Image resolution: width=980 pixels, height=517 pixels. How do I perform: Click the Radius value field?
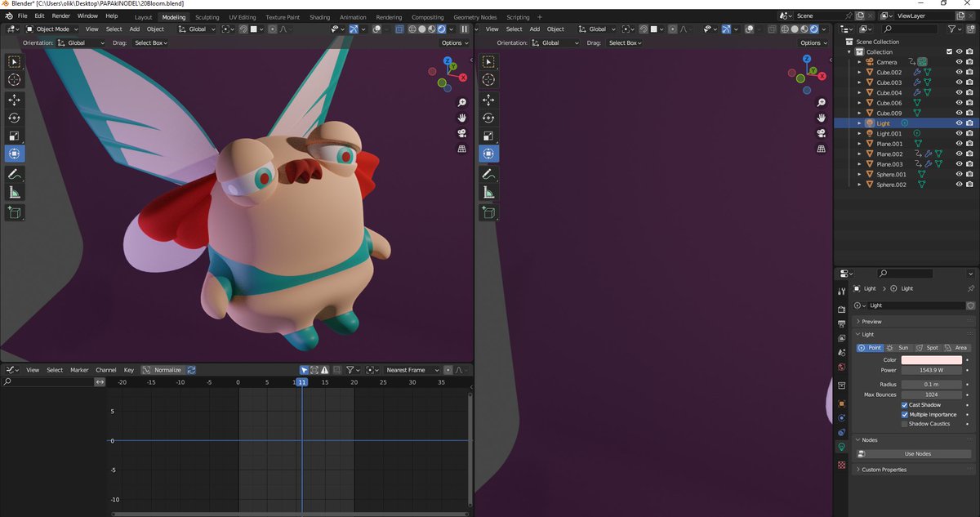[932, 384]
